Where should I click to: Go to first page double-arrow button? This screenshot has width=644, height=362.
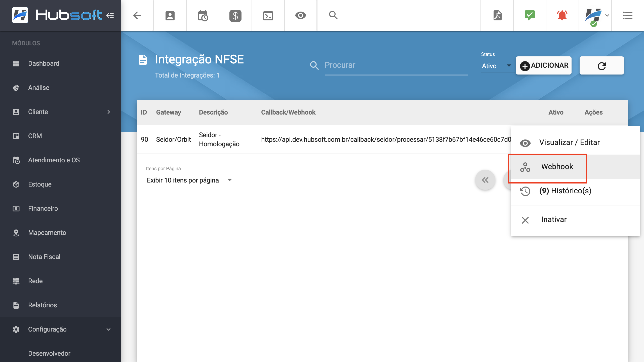pyautogui.click(x=485, y=180)
